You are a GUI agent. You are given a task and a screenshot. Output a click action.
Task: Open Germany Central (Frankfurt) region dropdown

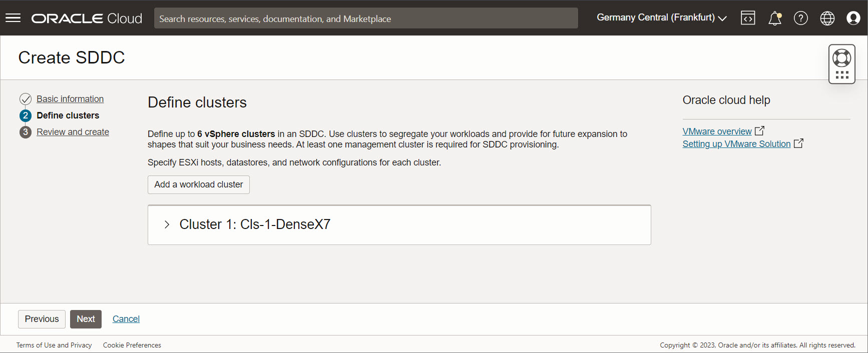661,18
